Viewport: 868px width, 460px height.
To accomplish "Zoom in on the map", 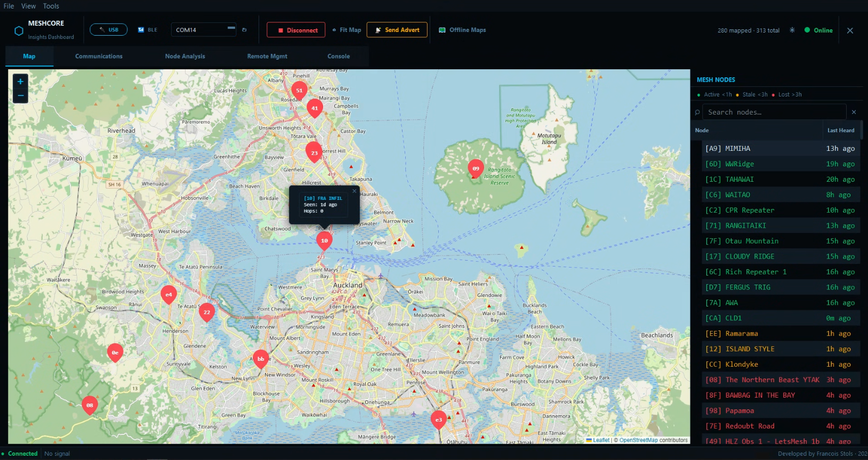I will 20,82.
